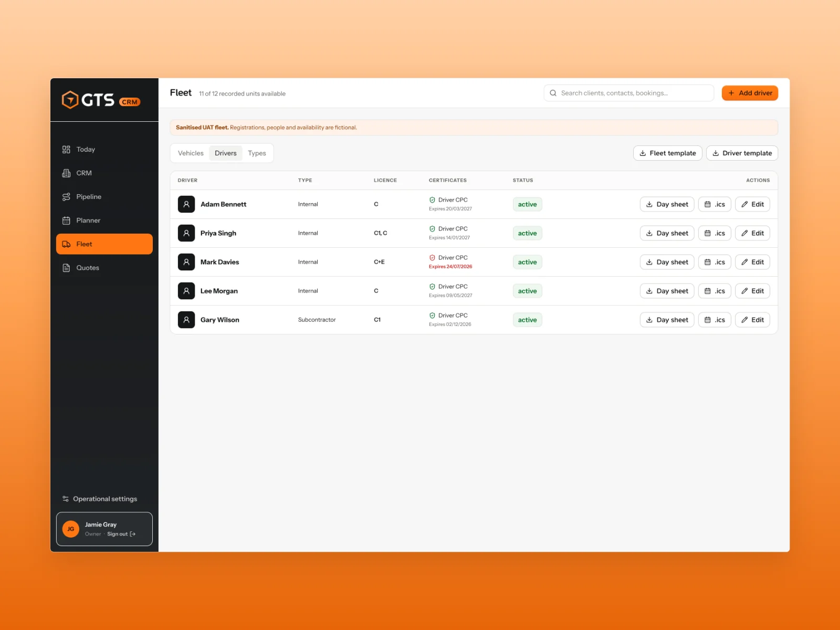Export Lee Morgan's .ics calendar
The height and width of the screenshot is (630, 840).
715,291
